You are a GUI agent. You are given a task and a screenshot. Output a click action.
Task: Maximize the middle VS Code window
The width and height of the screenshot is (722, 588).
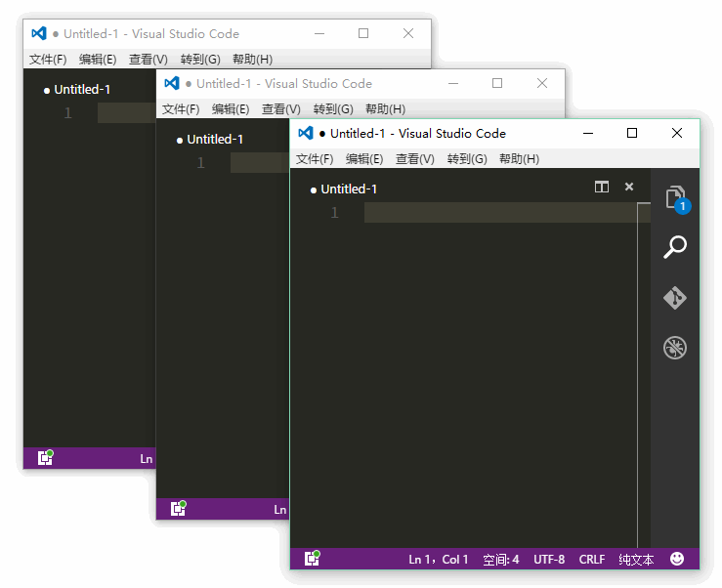point(497,83)
